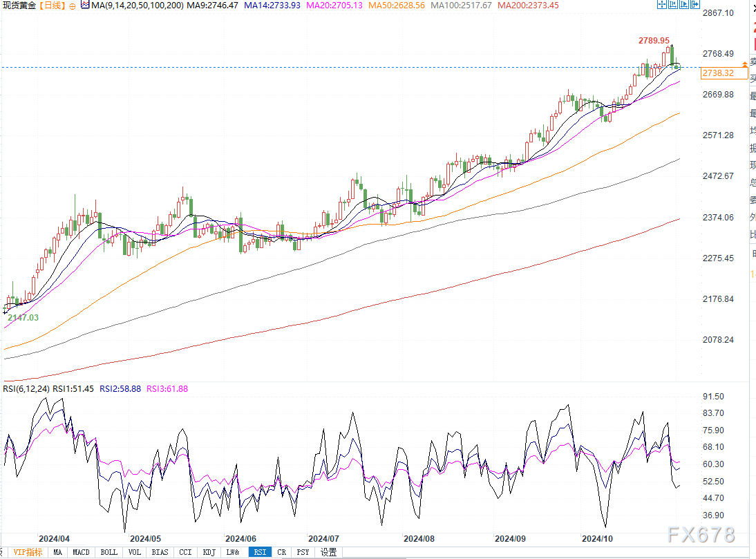756x559 pixels.
Task: Switch to the MACD indicator tab
Action: [82, 552]
